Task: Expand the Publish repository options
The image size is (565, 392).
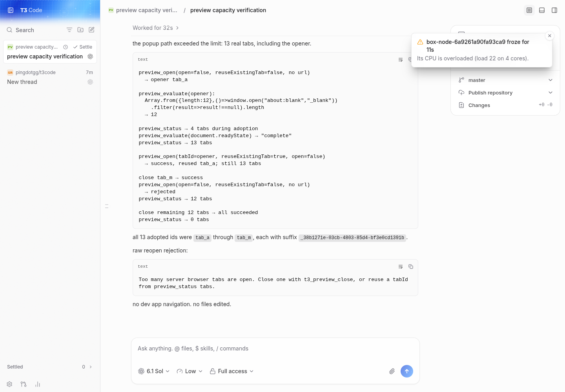Action: pos(550,93)
